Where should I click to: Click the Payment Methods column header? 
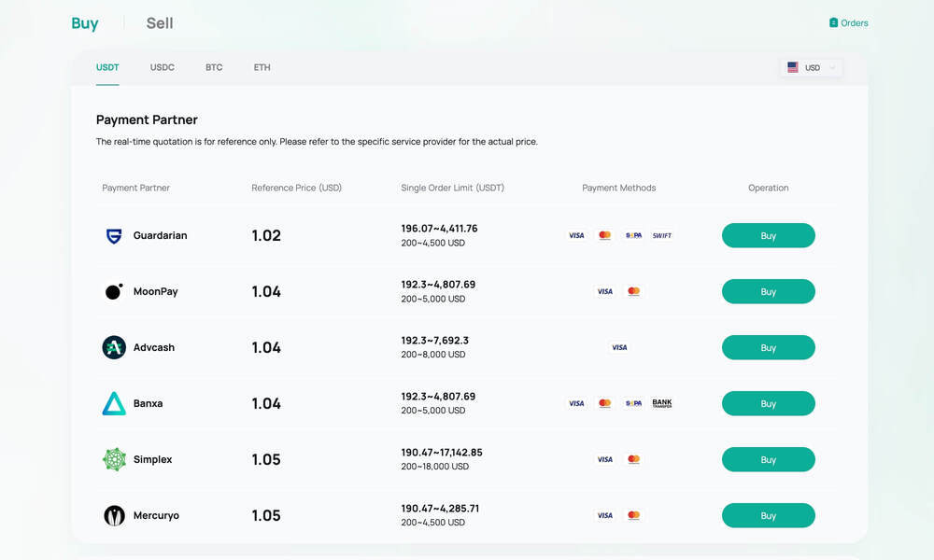coord(619,188)
